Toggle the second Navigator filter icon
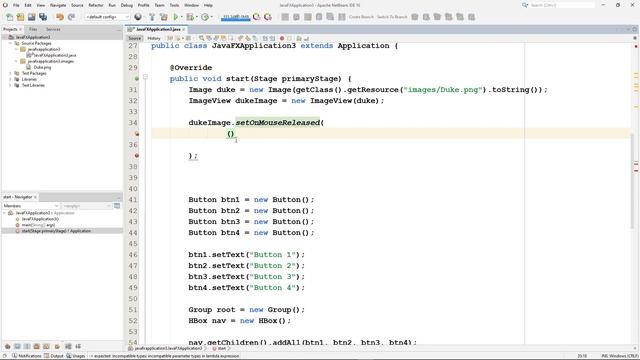Viewport: 640px width, 360px height. [x=17, y=347]
